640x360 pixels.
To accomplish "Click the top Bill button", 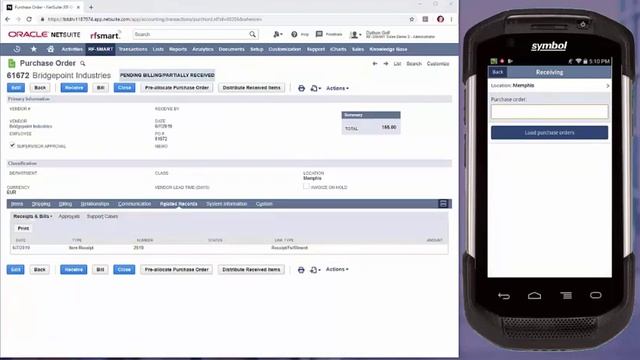I will pos(100,88).
